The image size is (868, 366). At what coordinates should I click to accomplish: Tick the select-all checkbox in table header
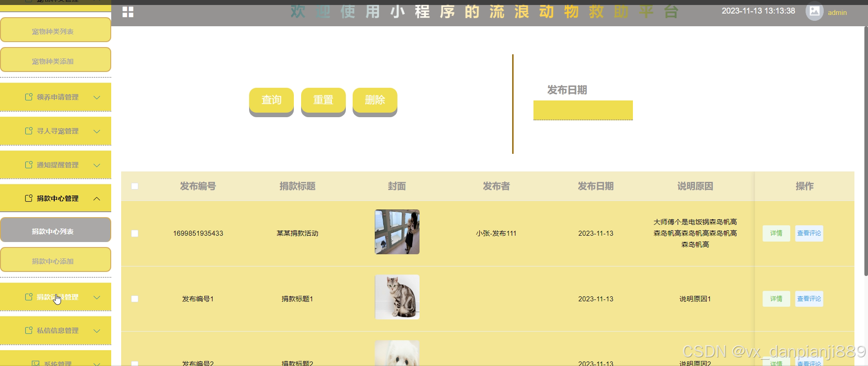click(135, 186)
